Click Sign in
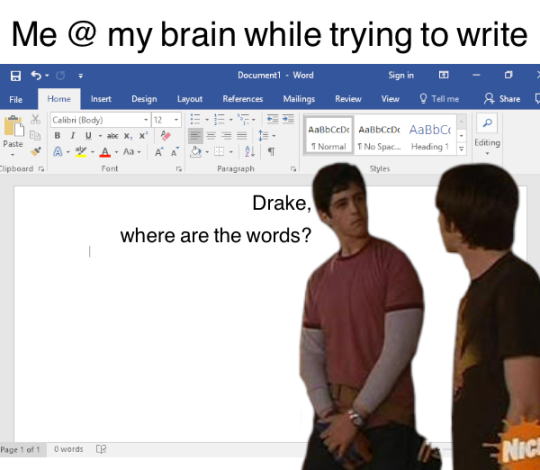Viewport: 540px width, 470px height. tap(401, 75)
